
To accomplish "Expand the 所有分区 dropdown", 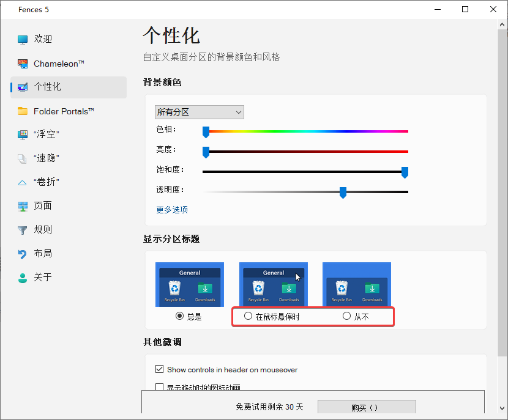I will [x=200, y=112].
